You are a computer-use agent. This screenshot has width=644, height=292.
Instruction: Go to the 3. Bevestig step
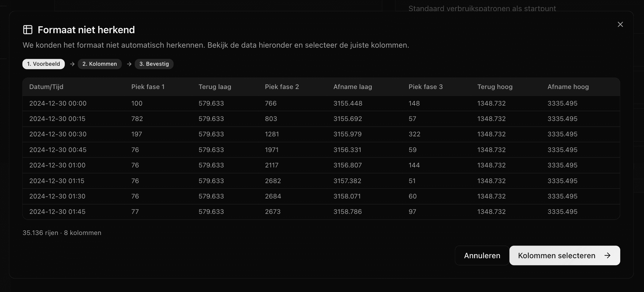pyautogui.click(x=154, y=64)
